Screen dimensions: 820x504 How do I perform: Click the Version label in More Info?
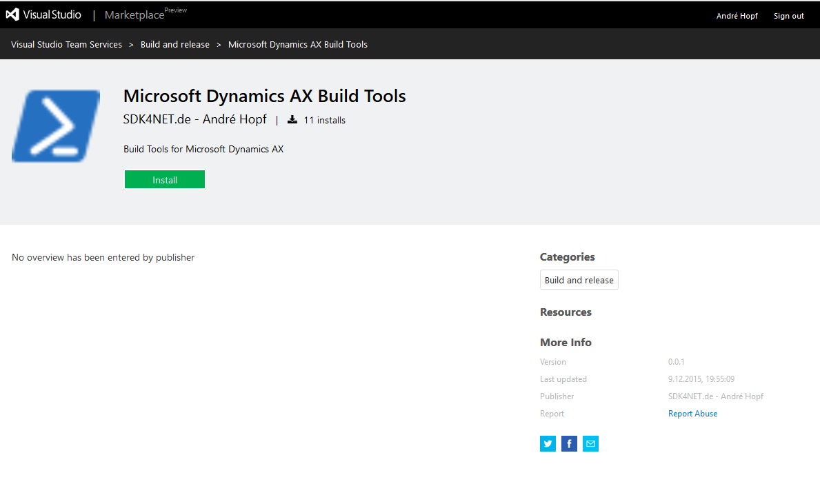pos(553,362)
